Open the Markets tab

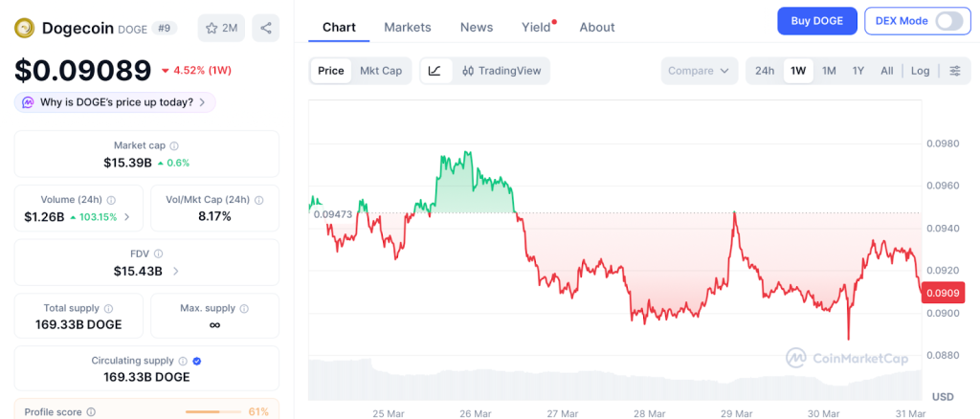click(408, 27)
